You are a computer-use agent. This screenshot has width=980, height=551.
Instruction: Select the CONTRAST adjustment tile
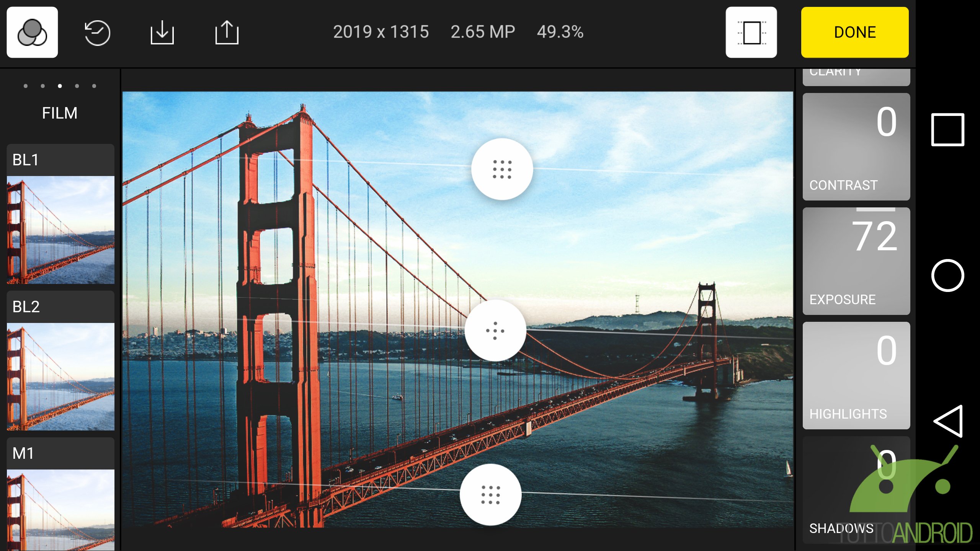click(856, 147)
